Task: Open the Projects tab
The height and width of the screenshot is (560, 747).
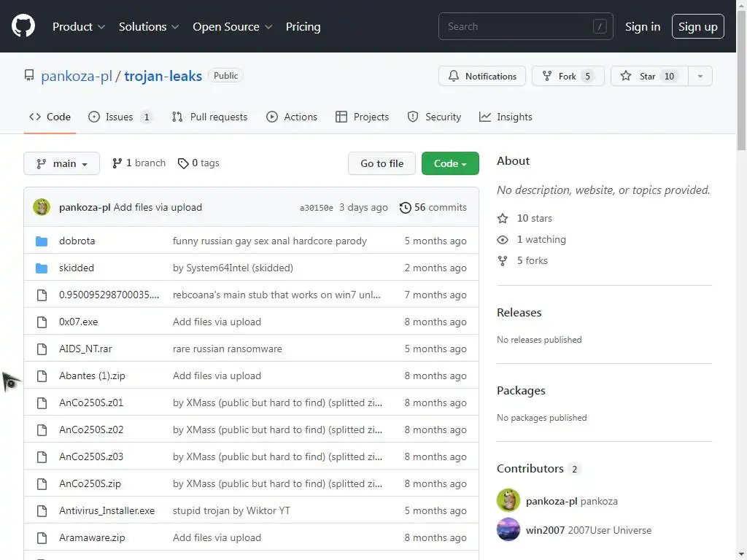Action: pyautogui.click(x=362, y=117)
